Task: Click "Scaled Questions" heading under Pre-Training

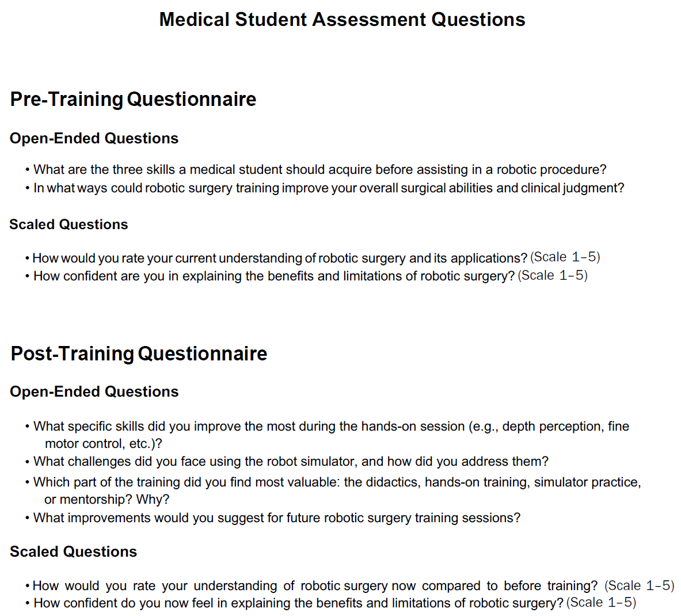Action: pyautogui.click(x=69, y=225)
